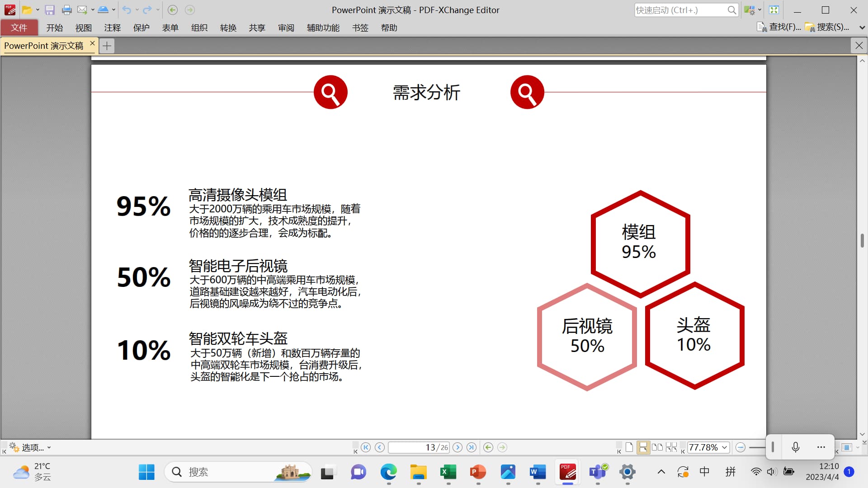
Task: Click the Save floppy disk icon
Action: [x=50, y=10]
